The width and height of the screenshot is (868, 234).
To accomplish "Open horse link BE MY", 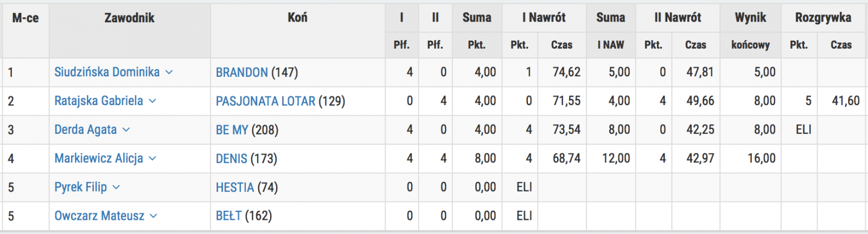I will pos(232,129).
